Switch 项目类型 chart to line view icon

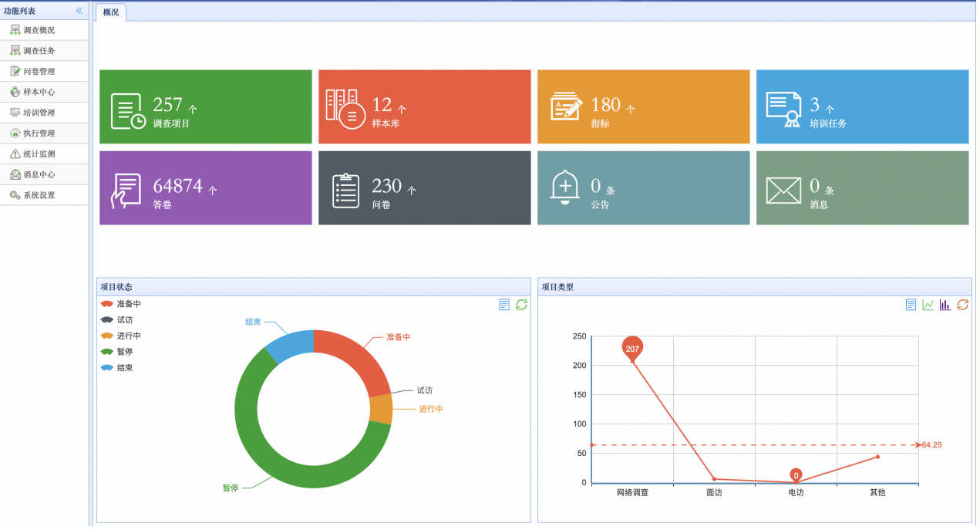tap(928, 305)
